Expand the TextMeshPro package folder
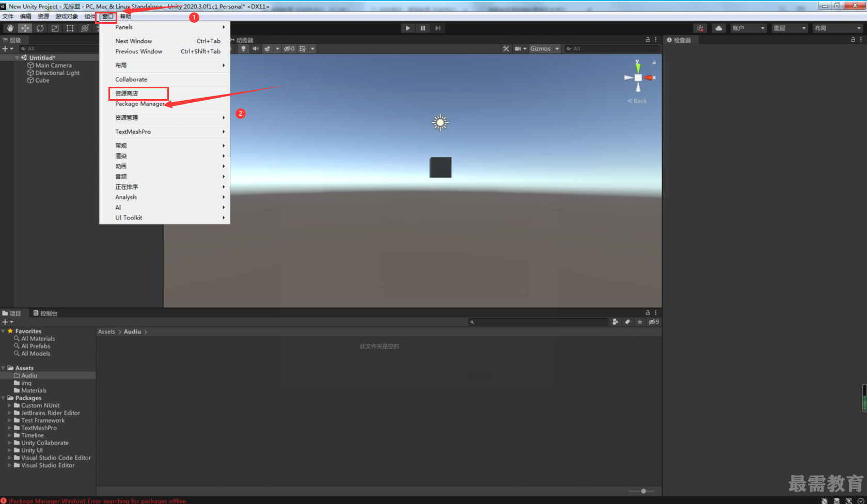The height and width of the screenshot is (504, 867). pyautogui.click(x=10, y=428)
